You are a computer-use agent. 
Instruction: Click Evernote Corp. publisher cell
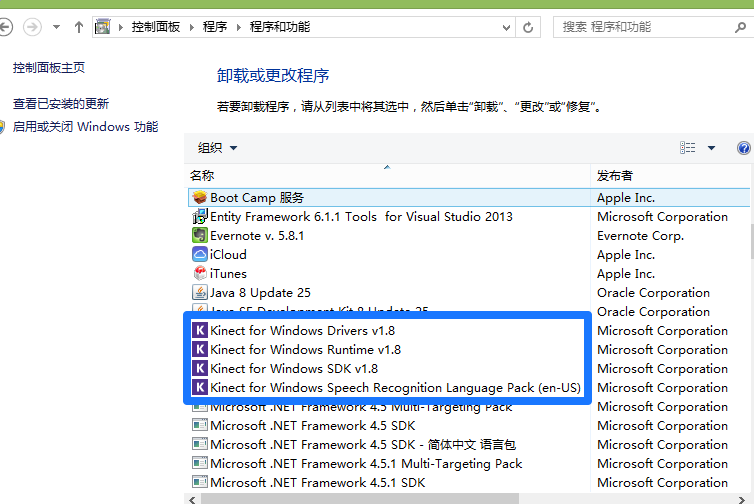pyautogui.click(x=640, y=236)
